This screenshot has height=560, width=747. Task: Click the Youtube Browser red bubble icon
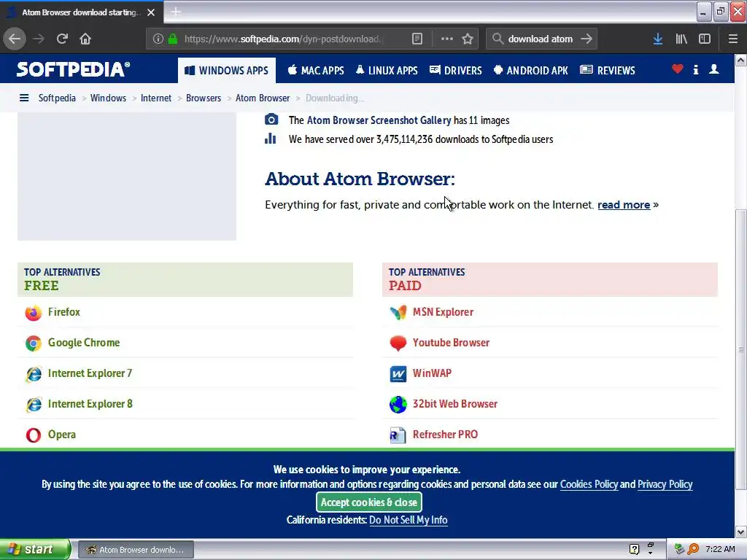(398, 343)
